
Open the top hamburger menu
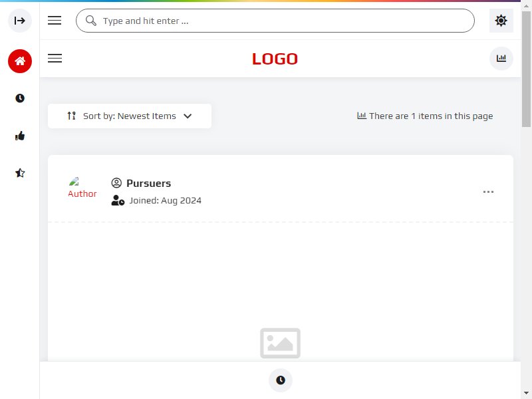click(x=55, y=21)
